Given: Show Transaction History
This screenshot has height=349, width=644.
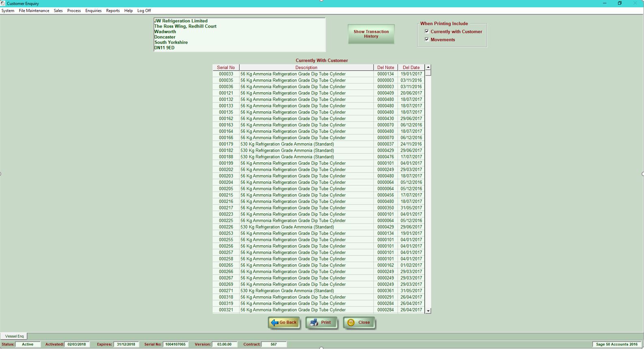Looking at the screenshot, I should [371, 34].
